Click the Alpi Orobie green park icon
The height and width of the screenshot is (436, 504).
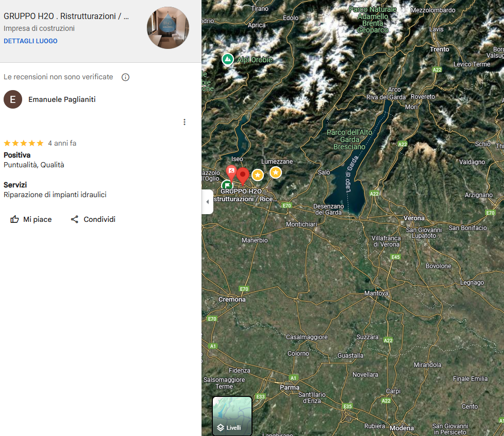[228, 59]
